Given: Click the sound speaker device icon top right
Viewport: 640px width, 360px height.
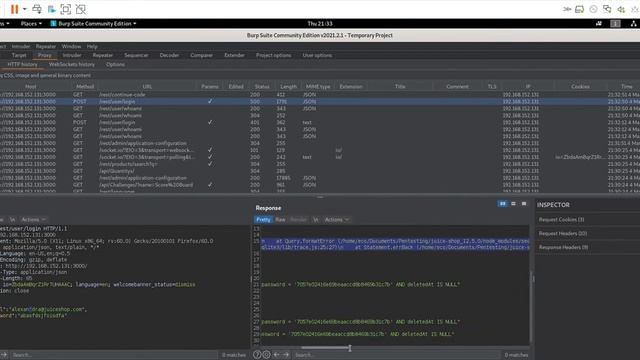Looking at the screenshot, I should [x=621, y=9].
